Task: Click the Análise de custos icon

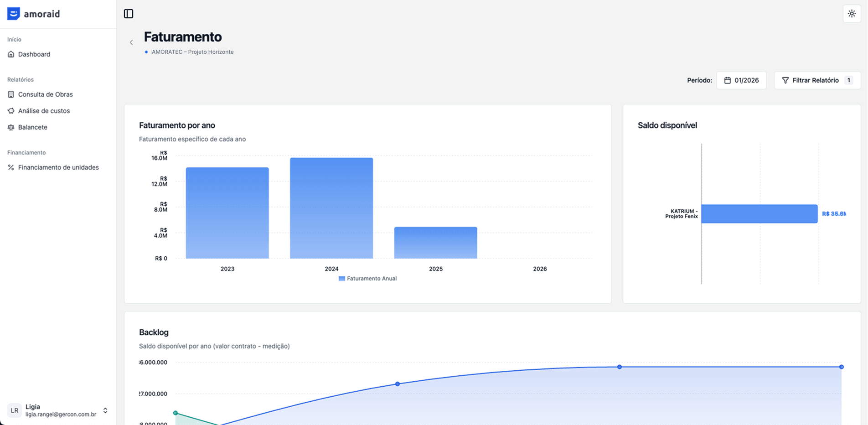Action: pyautogui.click(x=11, y=111)
